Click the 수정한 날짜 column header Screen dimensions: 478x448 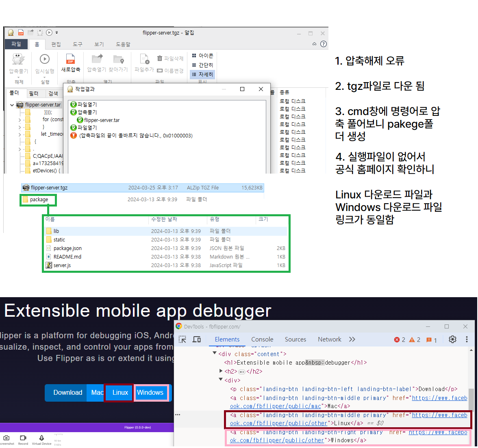click(x=164, y=219)
